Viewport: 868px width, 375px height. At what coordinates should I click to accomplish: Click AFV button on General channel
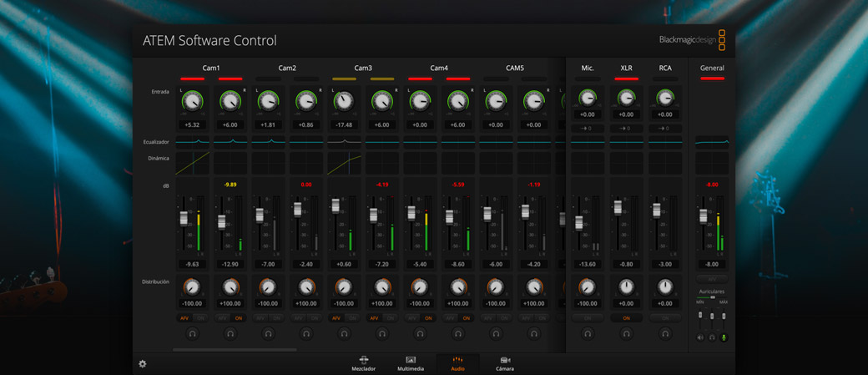712,279
